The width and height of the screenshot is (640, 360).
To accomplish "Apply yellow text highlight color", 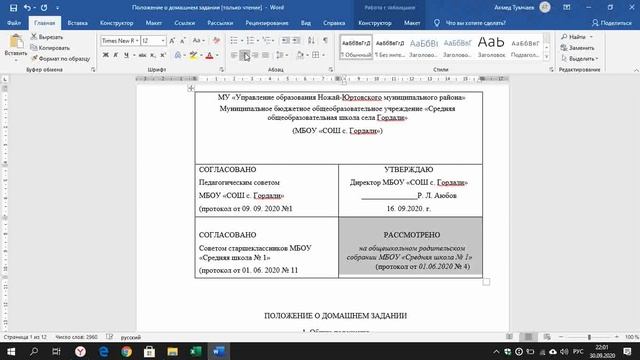I will tap(193, 55).
